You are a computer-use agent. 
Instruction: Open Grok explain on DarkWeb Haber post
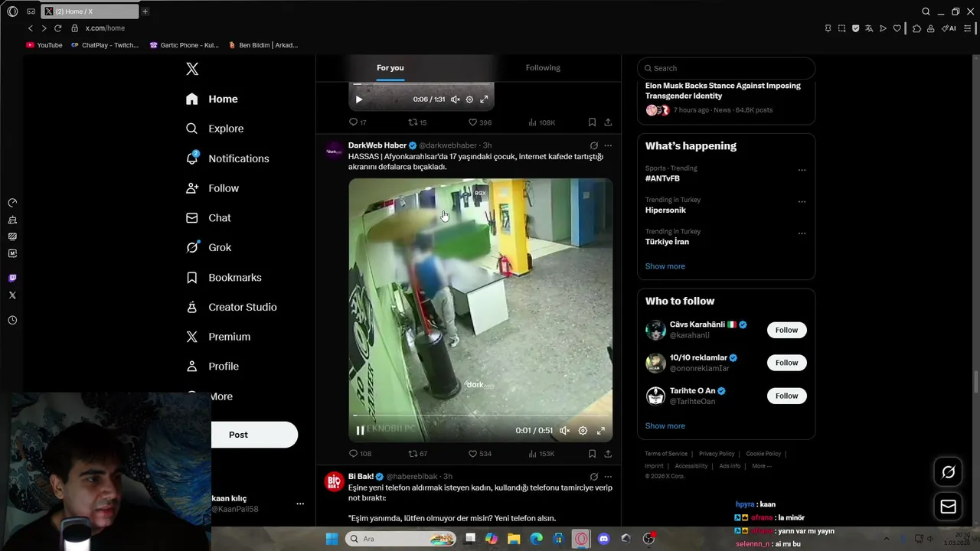pyautogui.click(x=593, y=145)
